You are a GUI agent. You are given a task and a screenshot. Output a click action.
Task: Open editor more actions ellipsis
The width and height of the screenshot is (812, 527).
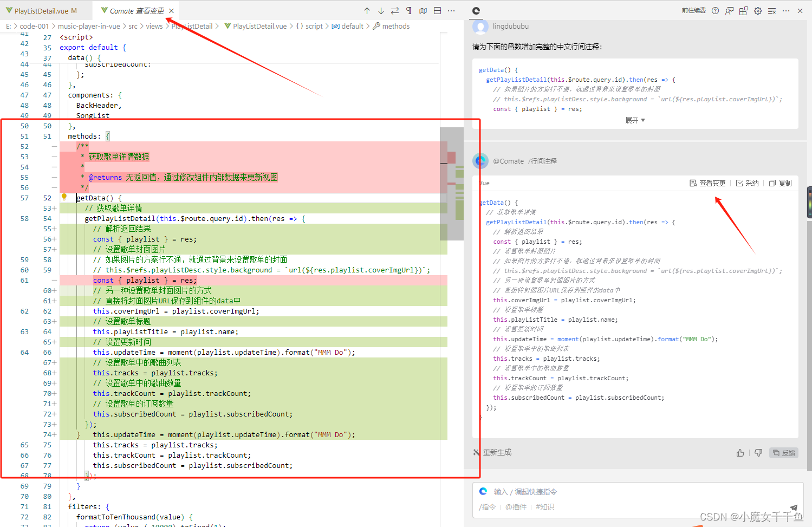(451, 11)
